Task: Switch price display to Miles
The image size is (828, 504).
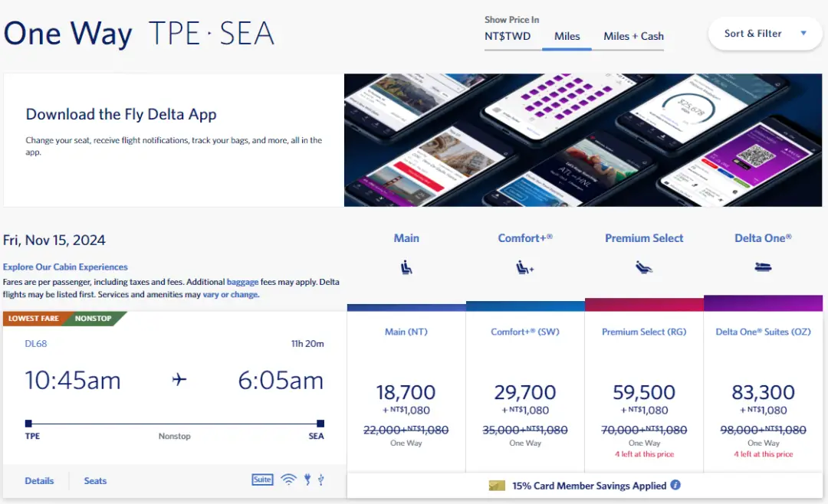Action: click(x=567, y=36)
